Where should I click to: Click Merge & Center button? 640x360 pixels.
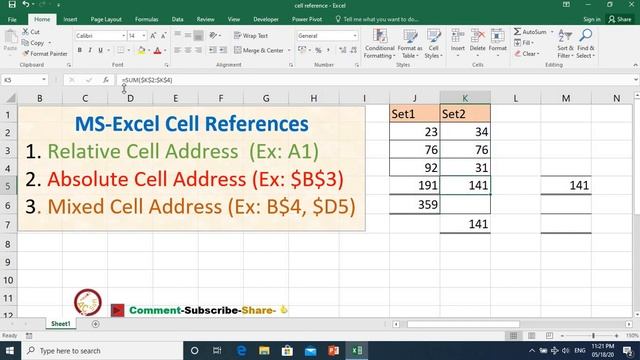point(259,50)
